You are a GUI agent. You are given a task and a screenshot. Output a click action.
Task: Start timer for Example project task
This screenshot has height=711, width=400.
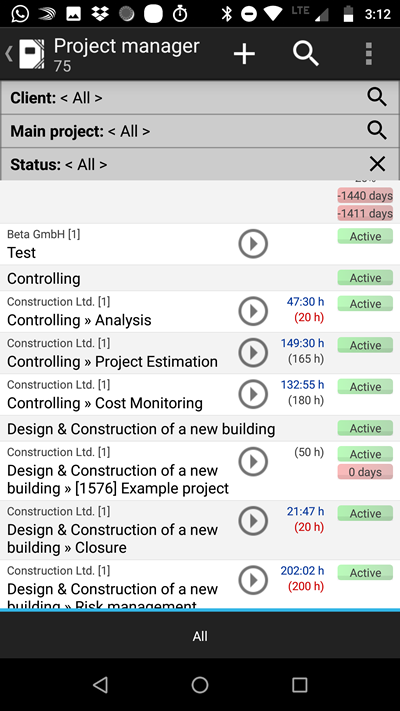253,462
